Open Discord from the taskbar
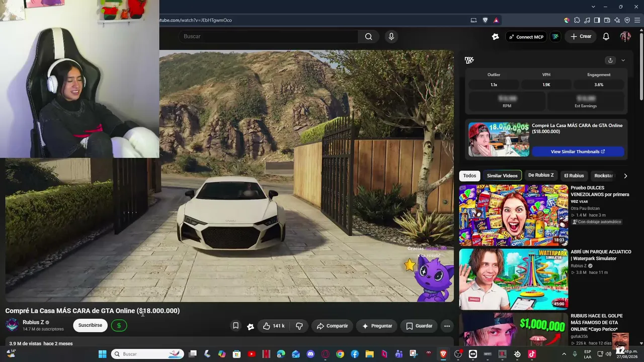 point(310,354)
